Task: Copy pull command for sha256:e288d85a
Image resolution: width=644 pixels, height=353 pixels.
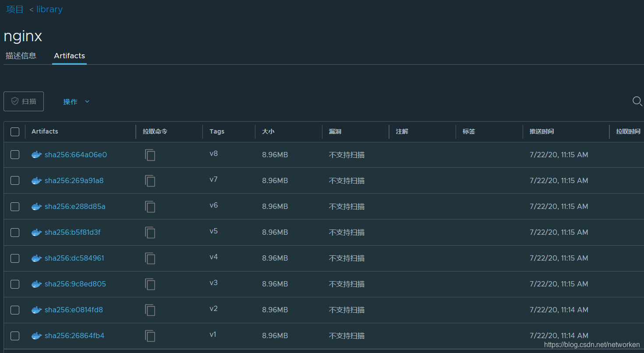Action: point(150,207)
